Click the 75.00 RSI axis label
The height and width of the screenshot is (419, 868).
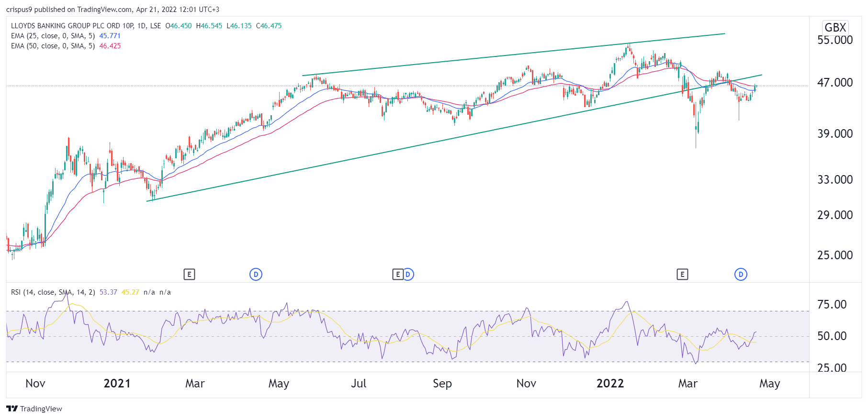[832, 305]
